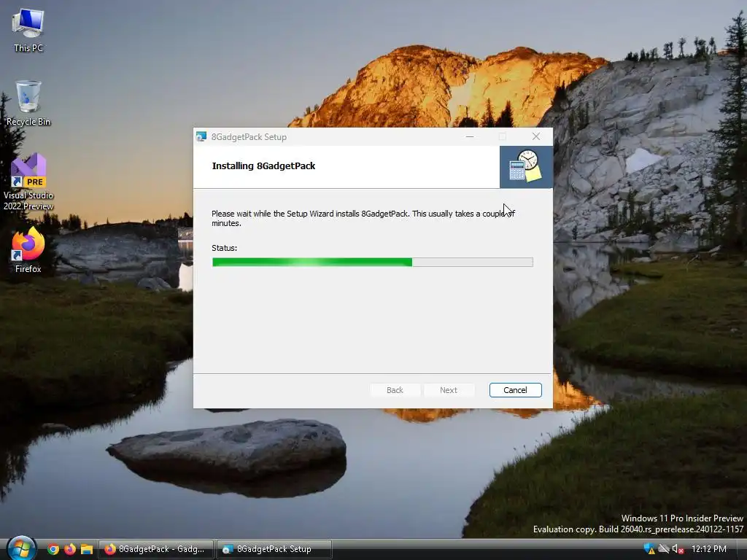
Task: Select the Visual Studio 2022 Preview shortcut
Action: click(x=28, y=182)
